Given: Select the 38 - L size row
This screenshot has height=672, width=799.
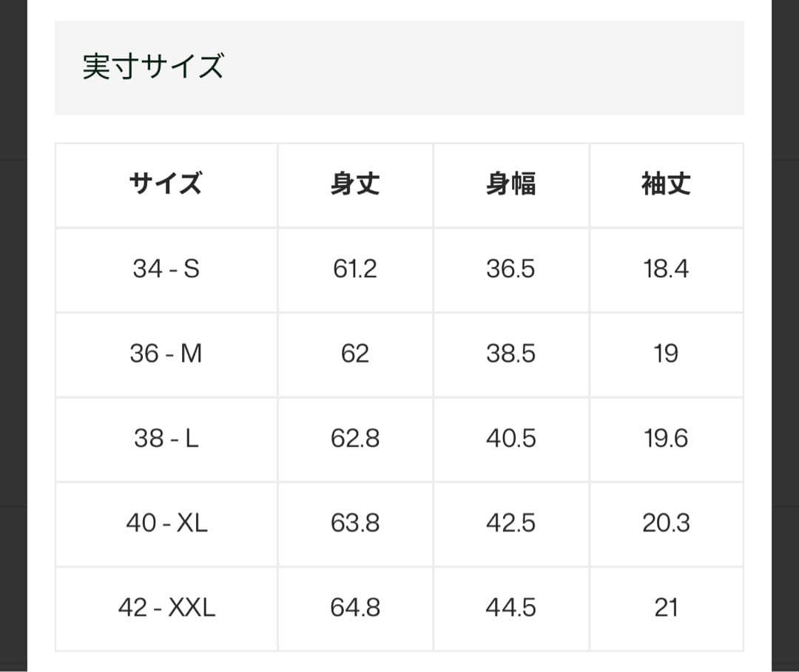Looking at the screenshot, I should [x=399, y=439].
